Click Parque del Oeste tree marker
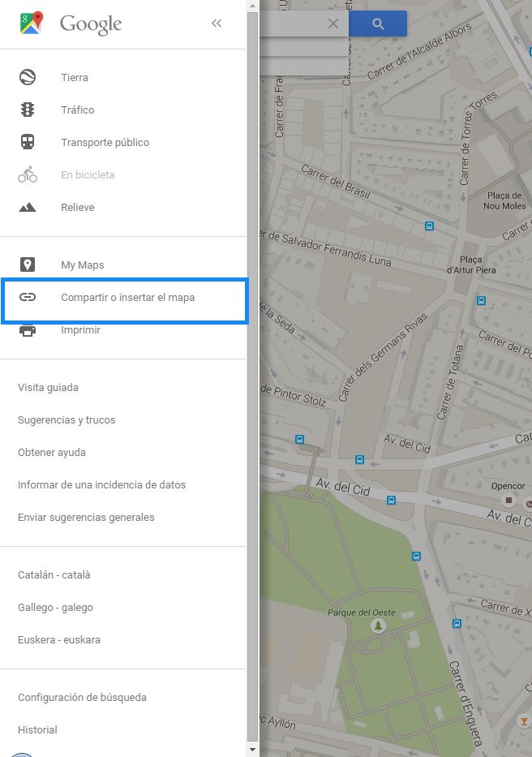532x757 pixels. tap(378, 626)
